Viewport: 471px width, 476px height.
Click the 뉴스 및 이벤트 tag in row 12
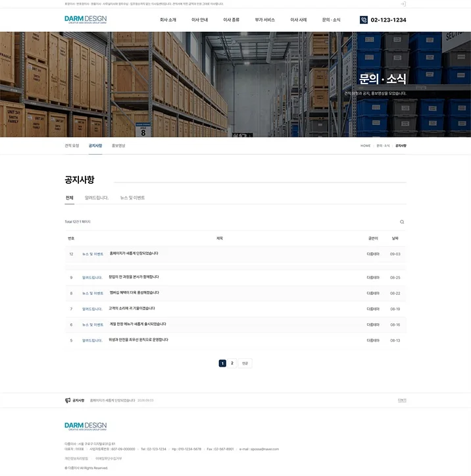coord(93,254)
